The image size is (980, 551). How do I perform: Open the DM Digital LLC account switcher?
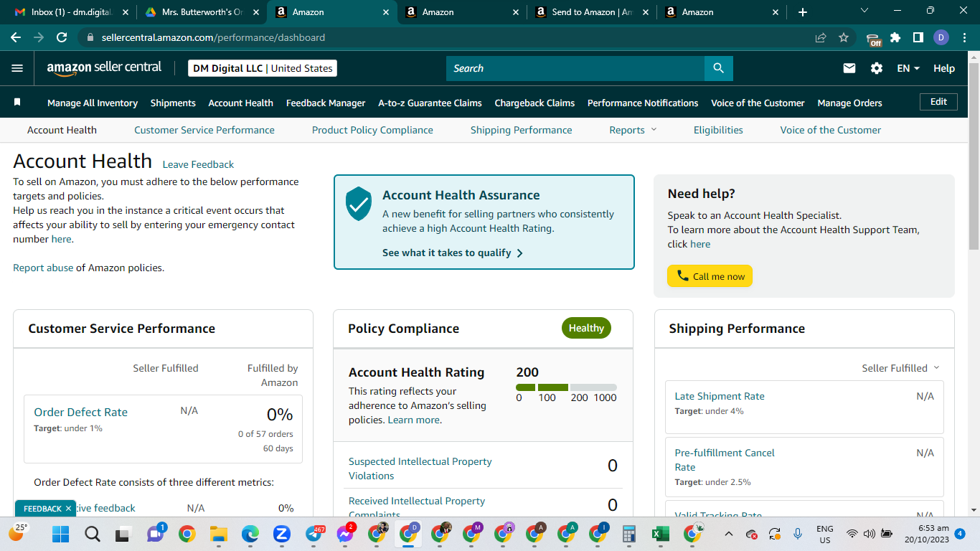[262, 68]
